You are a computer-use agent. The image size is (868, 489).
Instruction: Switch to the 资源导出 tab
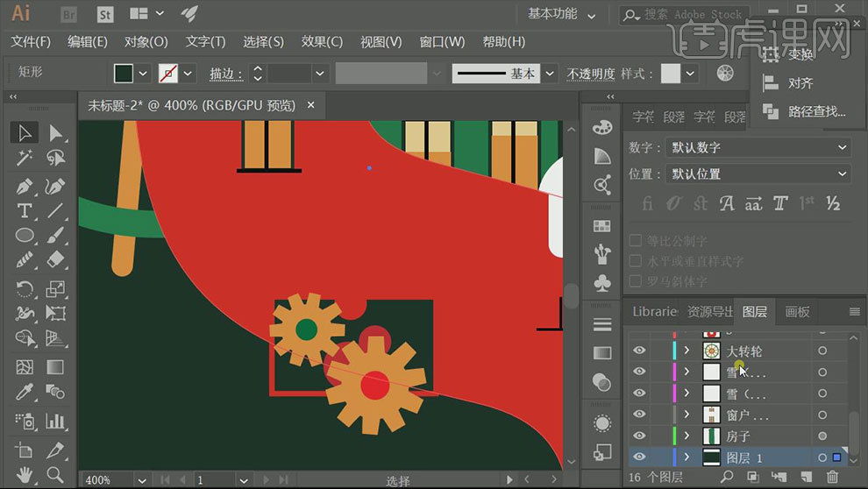tap(709, 312)
